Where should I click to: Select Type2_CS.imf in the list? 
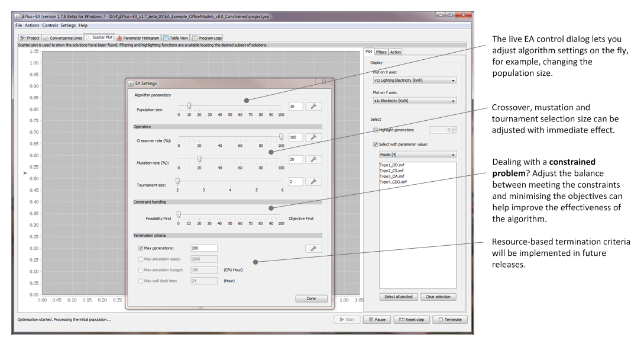point(391,171)
